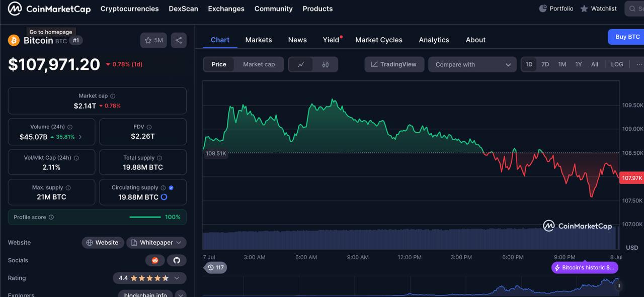Screen dimensions: 644x297
Task: Click the Portfolio pie icon link
Action: [x=556, y=9]
